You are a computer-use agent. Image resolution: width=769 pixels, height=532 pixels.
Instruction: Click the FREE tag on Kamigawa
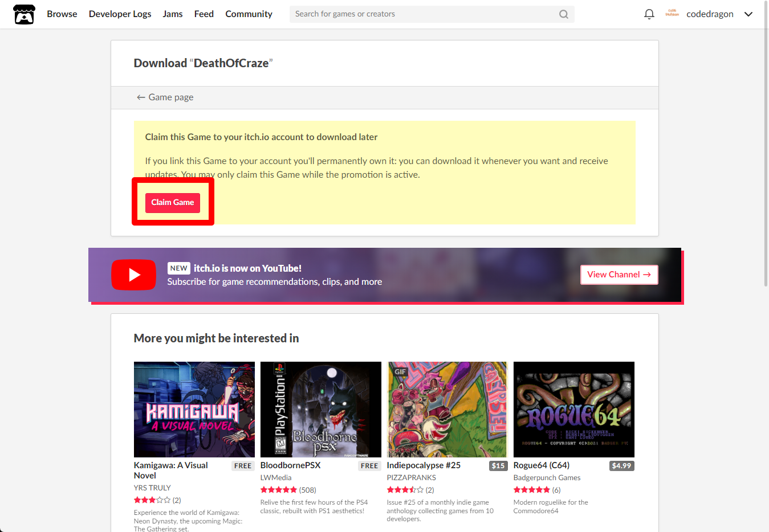(243, 466)
